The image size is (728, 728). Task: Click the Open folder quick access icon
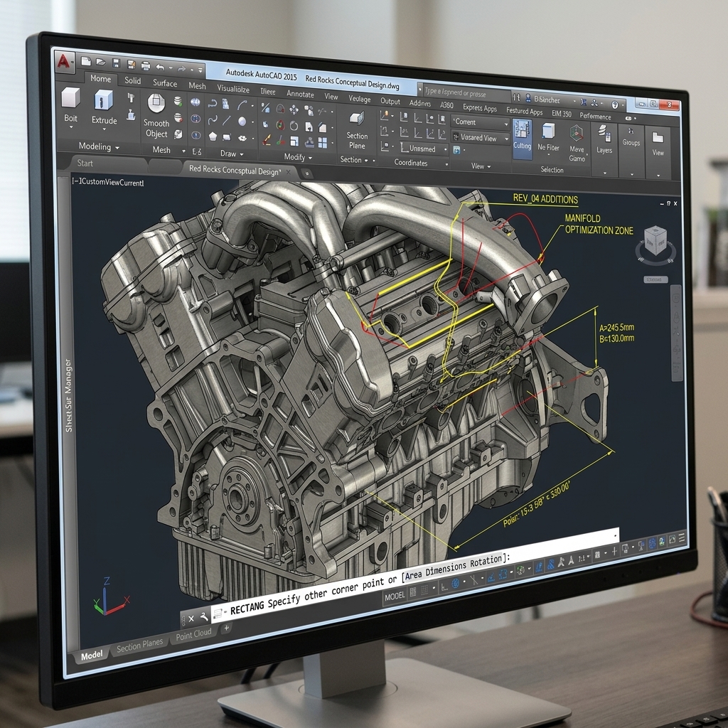pos(101,62)
